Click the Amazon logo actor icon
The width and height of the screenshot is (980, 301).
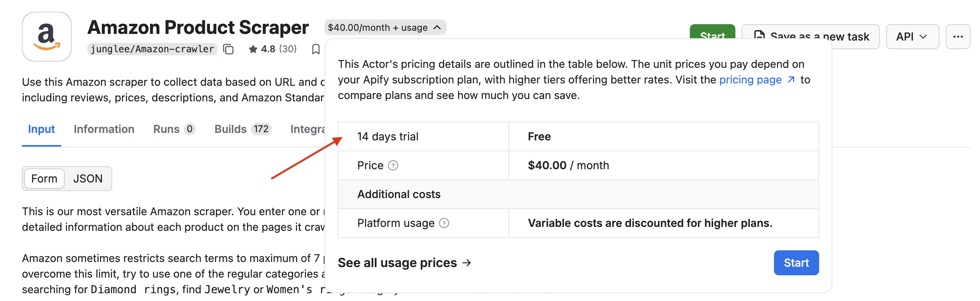[x=47, y=37]
